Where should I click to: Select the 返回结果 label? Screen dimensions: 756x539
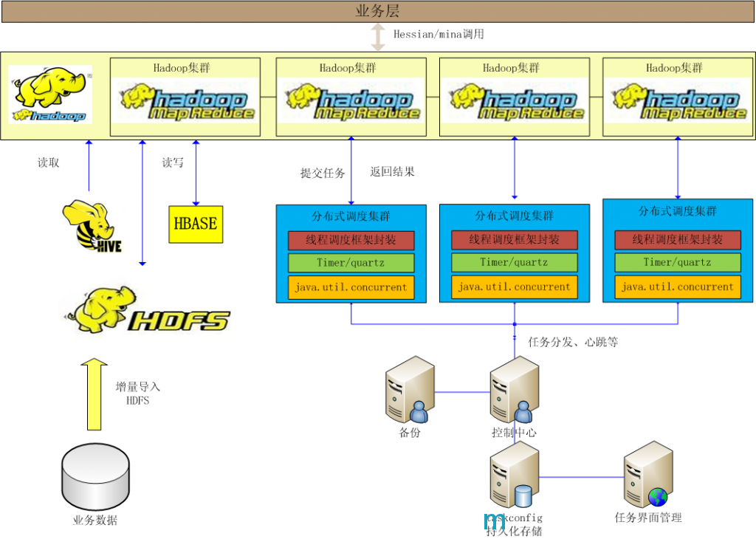tap(392, 172)
